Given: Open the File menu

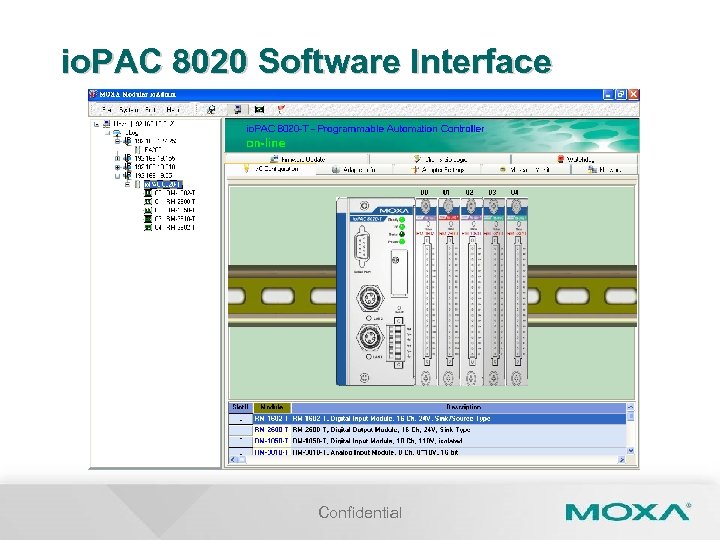Looking at the screenshot, I should (x=107, y=110).
